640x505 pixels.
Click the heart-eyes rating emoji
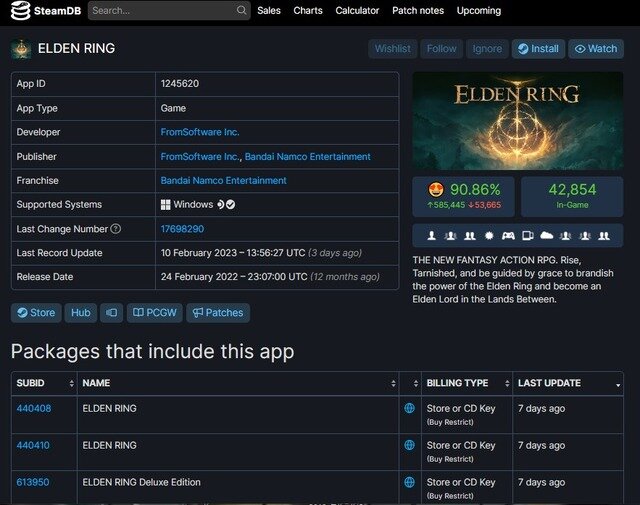436,189
